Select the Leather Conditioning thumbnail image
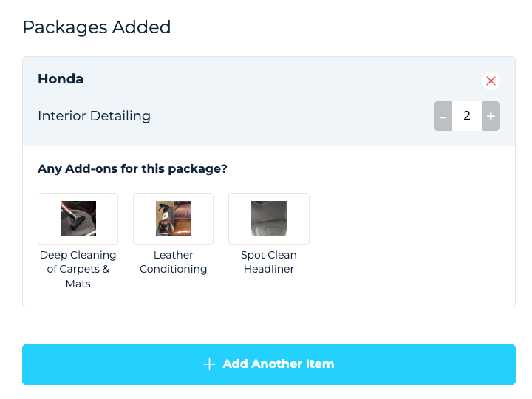 [174, 219]
